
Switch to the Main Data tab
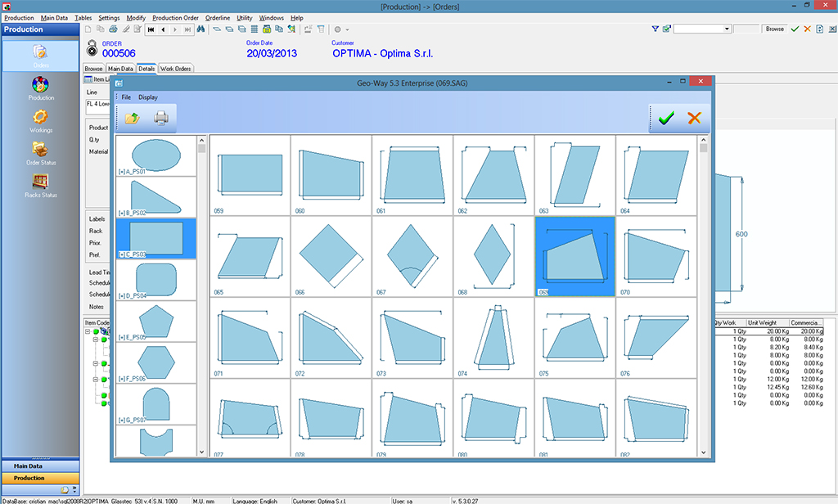[x=120, y=69]
